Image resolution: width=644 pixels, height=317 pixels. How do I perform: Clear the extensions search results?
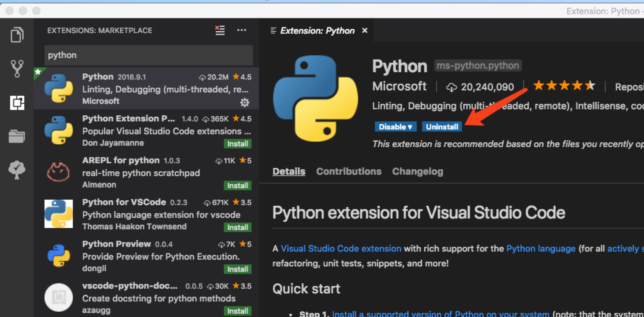[220, 30]
